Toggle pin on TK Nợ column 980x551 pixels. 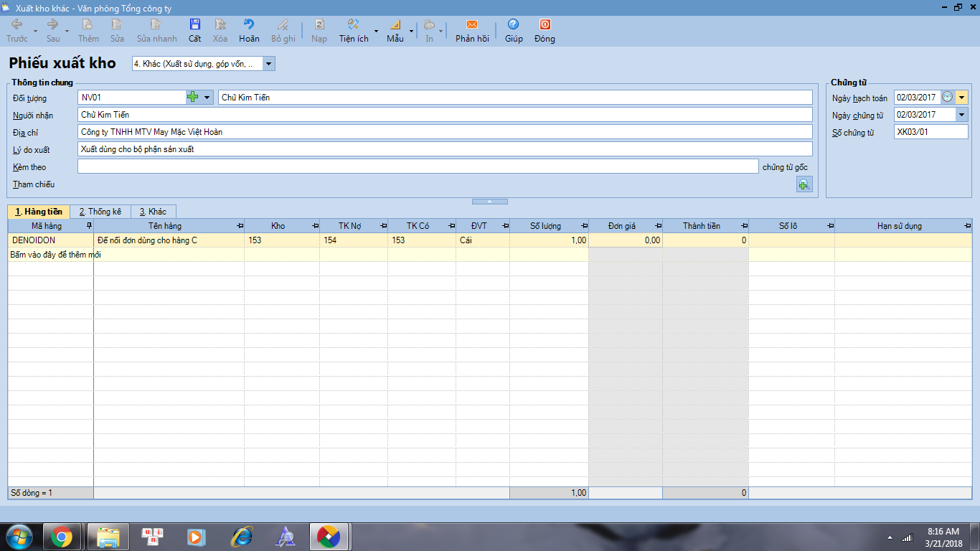point(383,226)
